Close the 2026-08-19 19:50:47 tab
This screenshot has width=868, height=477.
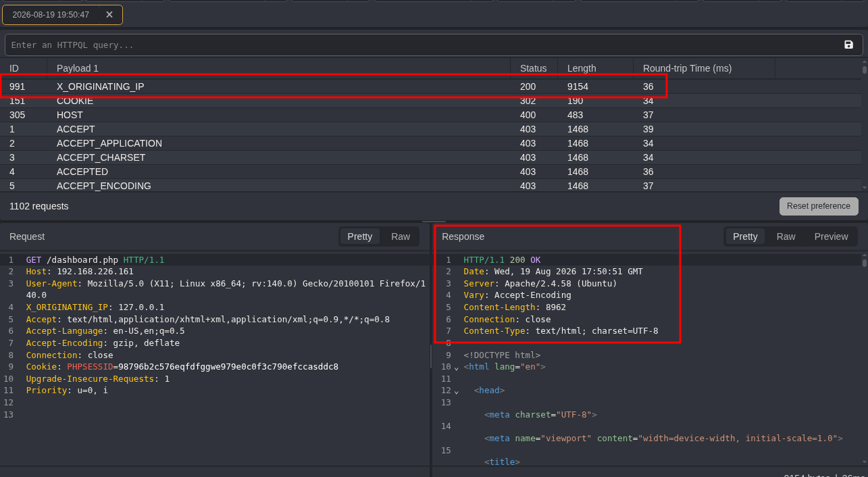click(109, 15)
